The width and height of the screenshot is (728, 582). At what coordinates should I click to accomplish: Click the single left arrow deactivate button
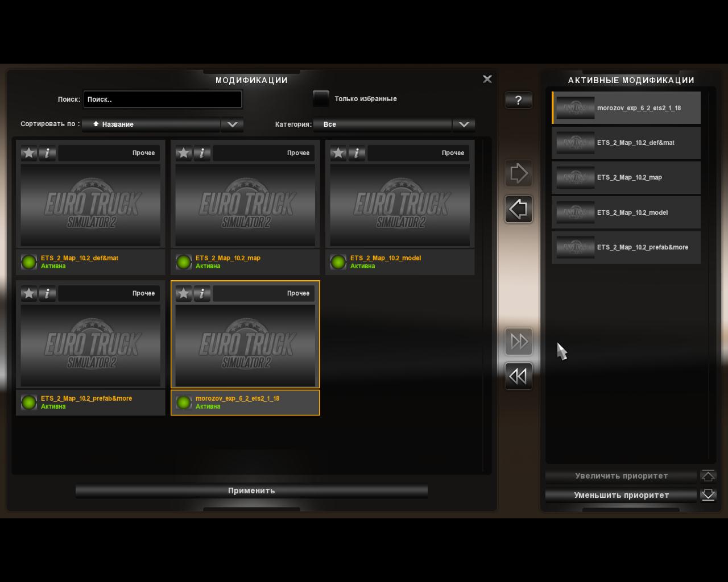point(519,209)
